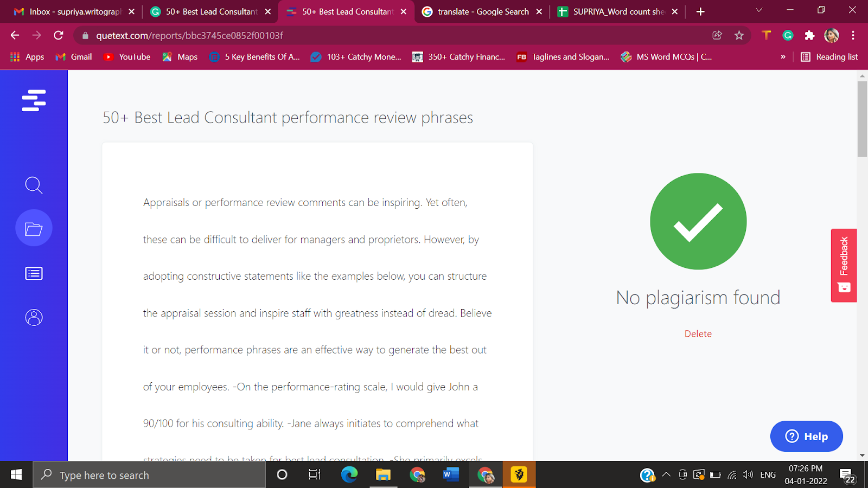Open the Gmail bookmark

click(x=74, y=57)
